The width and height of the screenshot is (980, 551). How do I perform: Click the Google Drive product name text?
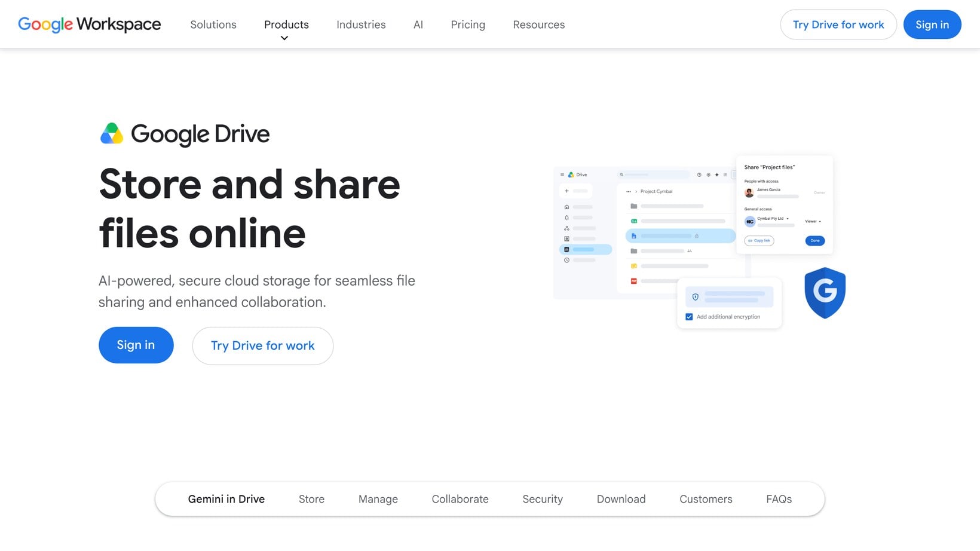click(x=200, y=134)
